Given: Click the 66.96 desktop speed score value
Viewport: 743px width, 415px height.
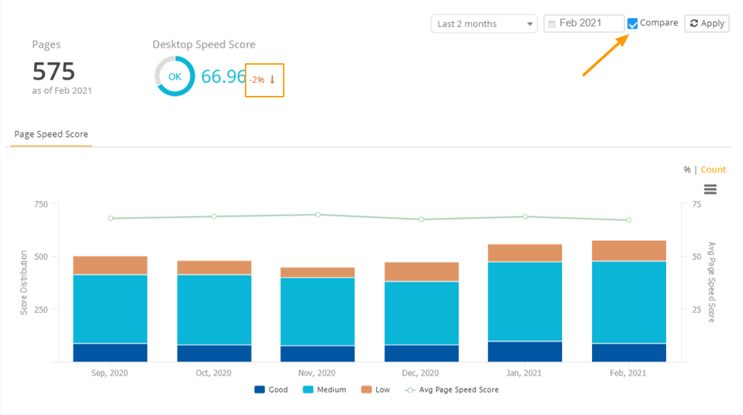Looking at the screenshot, I should [x=223, y=76].
